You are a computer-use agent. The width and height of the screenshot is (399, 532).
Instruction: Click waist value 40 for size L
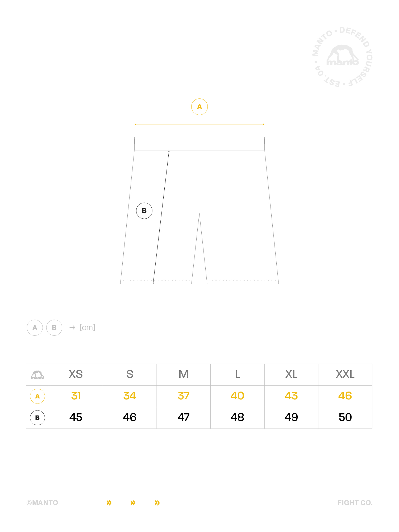[x=237, y=396]
